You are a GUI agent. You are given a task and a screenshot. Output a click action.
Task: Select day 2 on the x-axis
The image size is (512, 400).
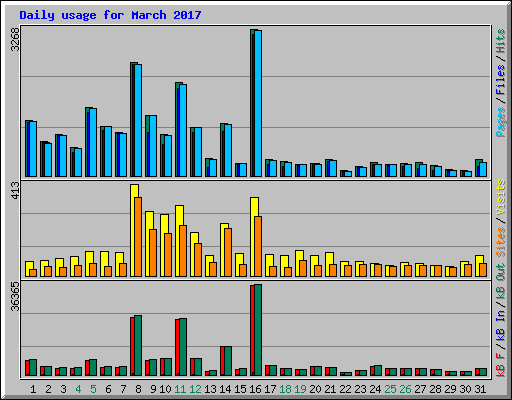click(48, 389)
